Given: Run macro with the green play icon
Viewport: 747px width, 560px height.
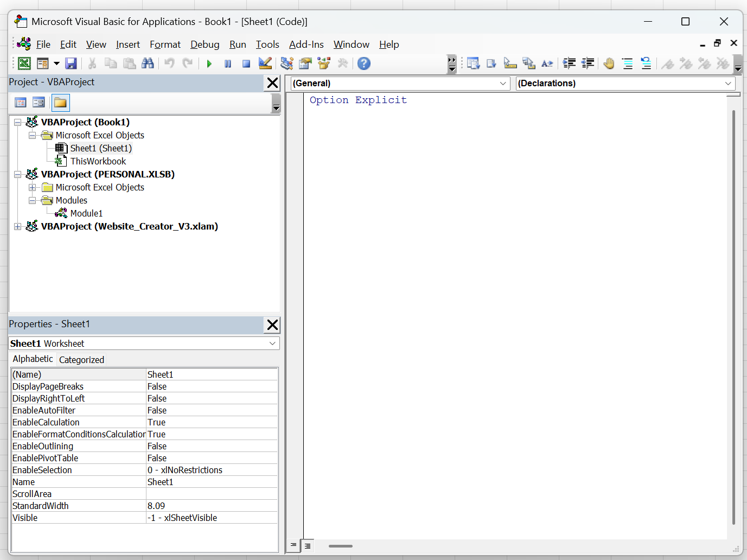Looking at the screenshot, I should pos(209,63).
